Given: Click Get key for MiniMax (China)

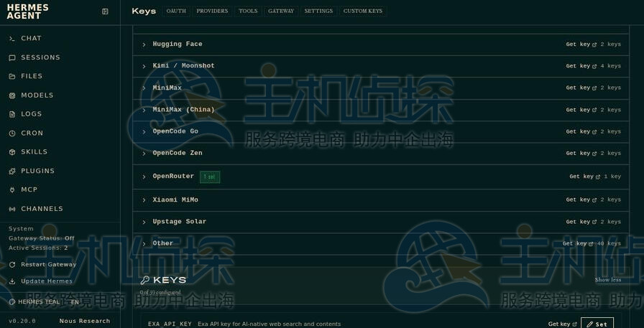Looking at the screenshot, I should tap(581, 110).
